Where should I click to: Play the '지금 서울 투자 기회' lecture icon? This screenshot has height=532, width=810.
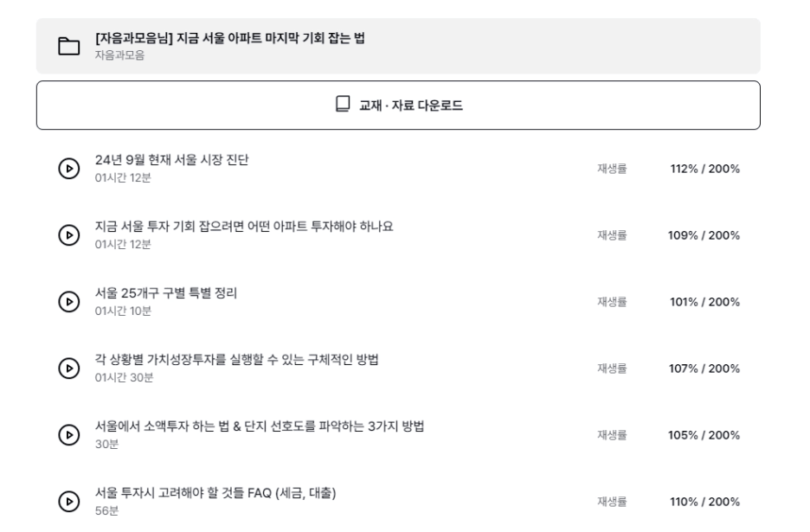coord(68,235)
